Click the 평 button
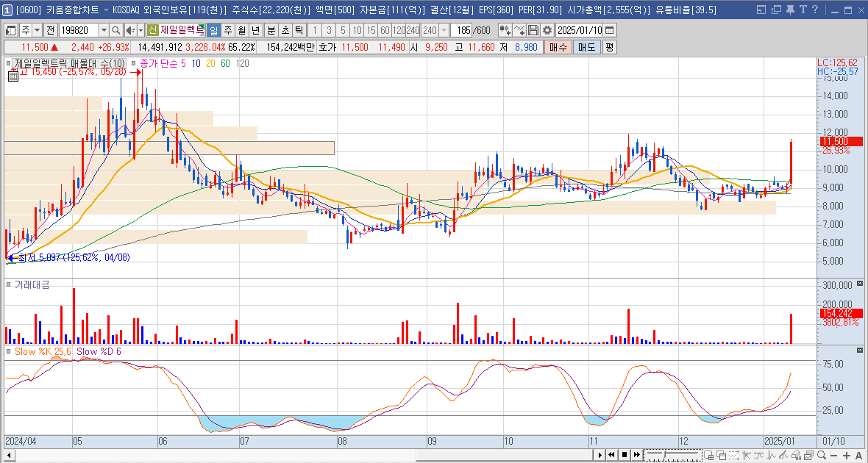The width and height of the screenshot is (868, 463). [x=609, y=48]
